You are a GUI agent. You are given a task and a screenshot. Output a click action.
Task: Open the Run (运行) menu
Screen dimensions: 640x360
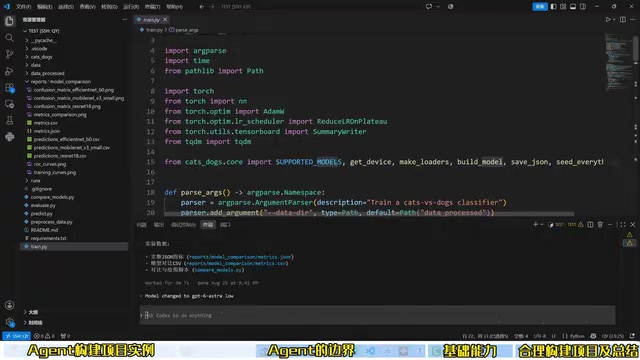pos(131,7)
